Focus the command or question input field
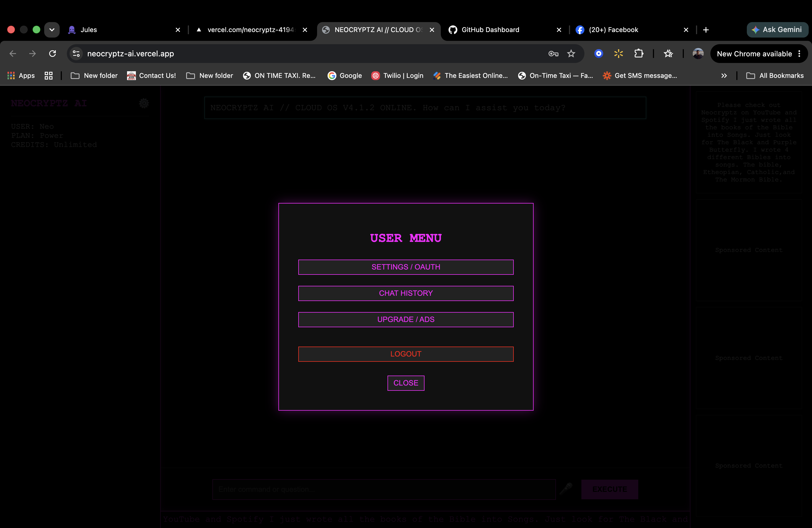 coord(384,489)
